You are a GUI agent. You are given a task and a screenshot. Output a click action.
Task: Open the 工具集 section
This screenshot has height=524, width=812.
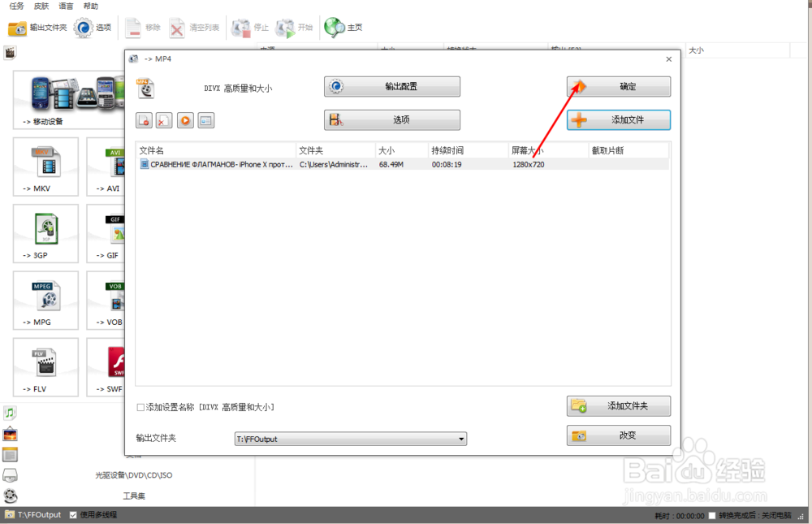pyautogui.click(x=134, y=496)
